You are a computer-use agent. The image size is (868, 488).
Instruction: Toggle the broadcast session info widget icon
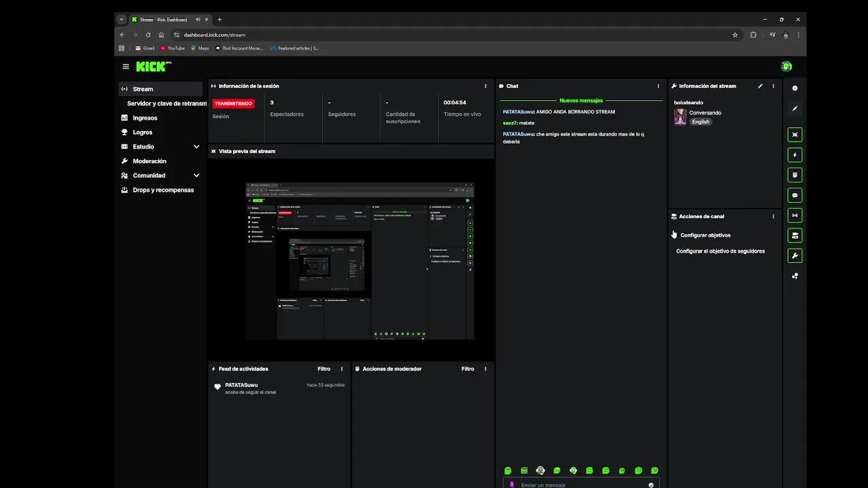pos(795,216)
